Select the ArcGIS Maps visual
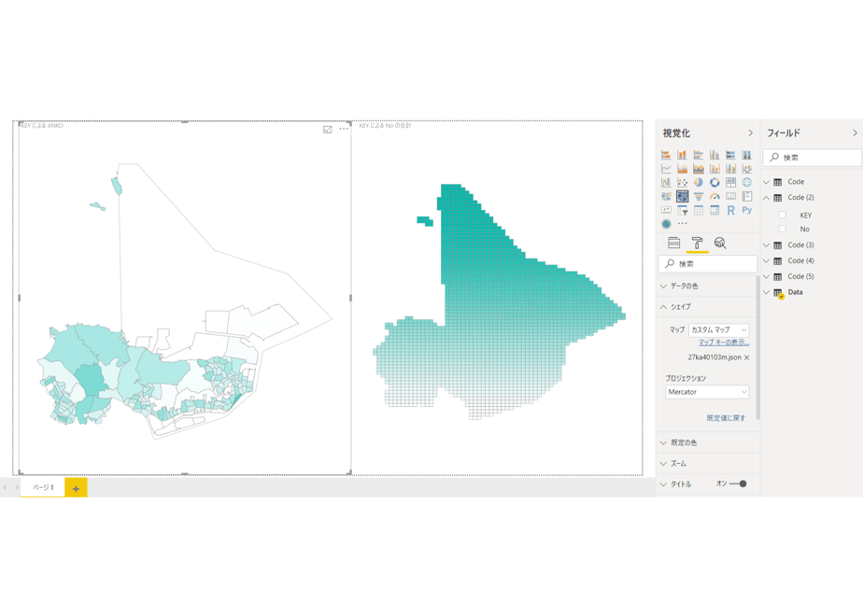 [666, 224]
